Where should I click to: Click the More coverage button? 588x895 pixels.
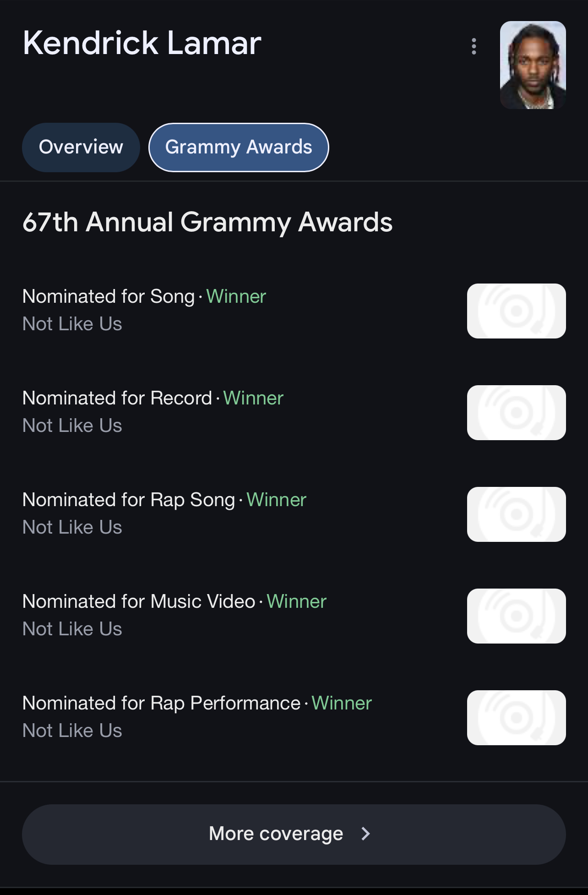coord(294,835)
